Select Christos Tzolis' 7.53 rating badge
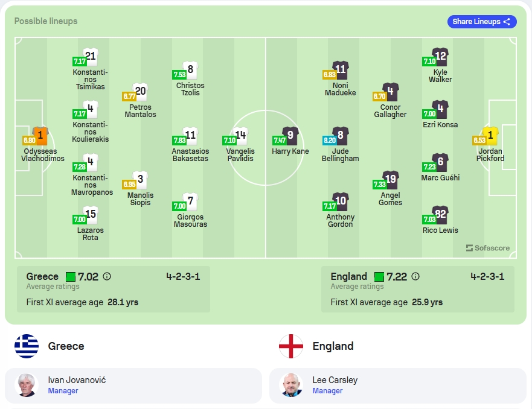This screenshot has height=409, width=532. pyautogui.click(x=179, y=75)
